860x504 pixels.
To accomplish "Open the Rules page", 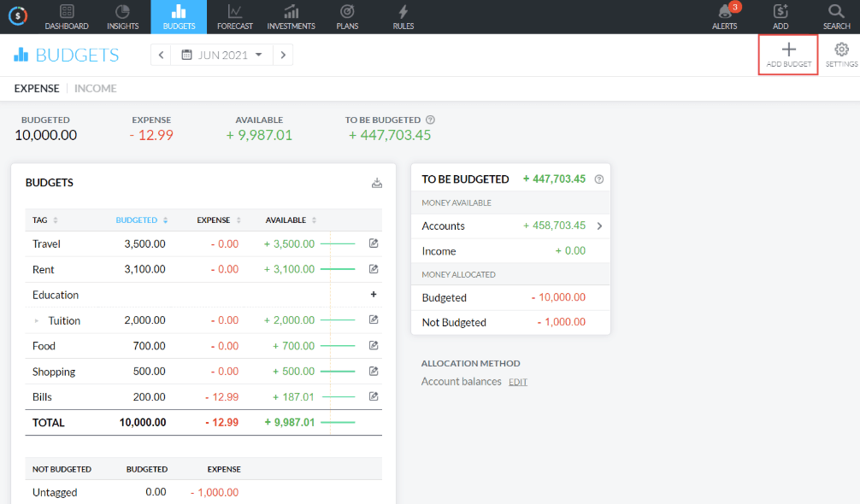I will tap(403, 17).
